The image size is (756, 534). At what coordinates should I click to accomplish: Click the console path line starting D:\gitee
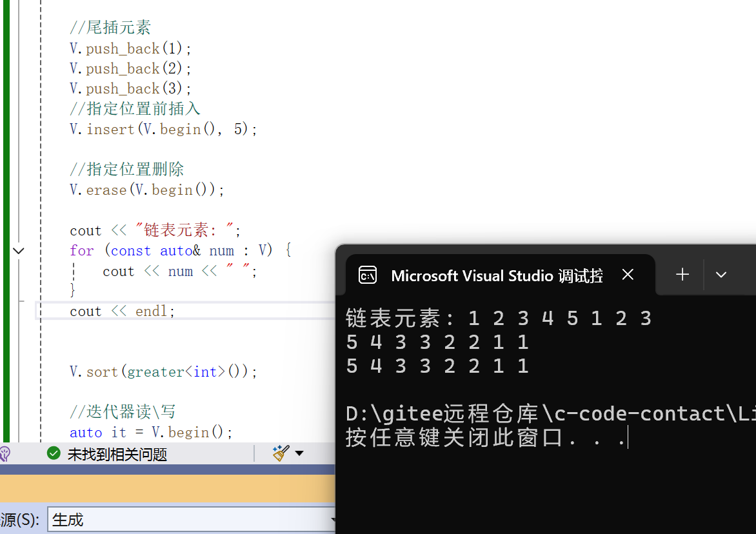(x=551, y=414)
